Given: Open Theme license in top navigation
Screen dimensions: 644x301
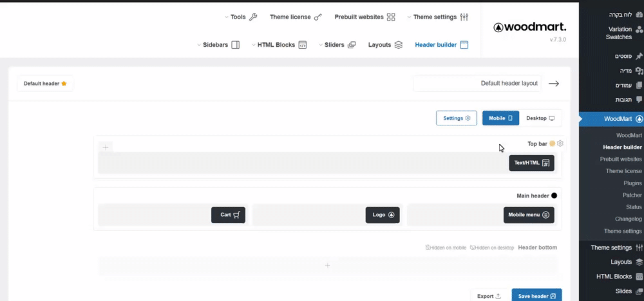Looking at the screenshot, I should pyautogui.click(x=296, y=17).
